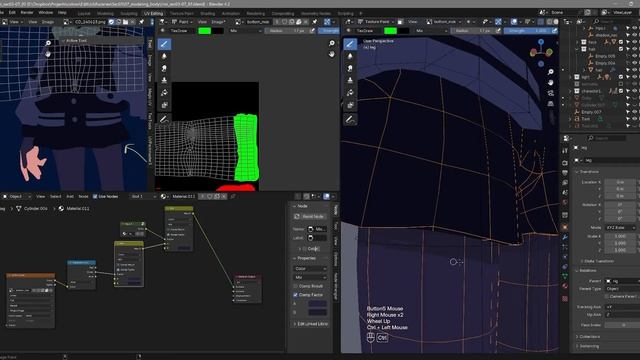Image resolution: width=640 pixels, height=360 pixels.
Task: Open the Window menu in the top bar
Action: pyautogui.click(x=46, y=13)
